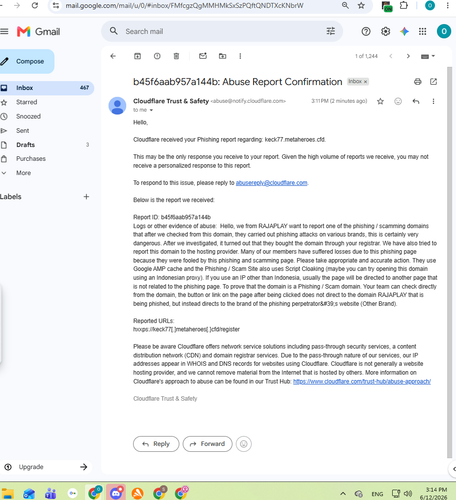Go to older email arrow
The image size is (456, 500).
pos(408,56)
